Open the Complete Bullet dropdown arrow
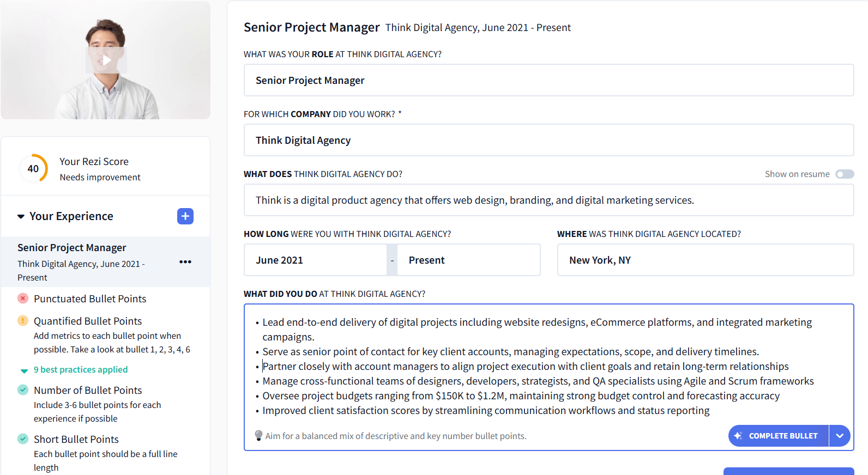868x475 pixels. pyautogui.click(x=840, y=436)
